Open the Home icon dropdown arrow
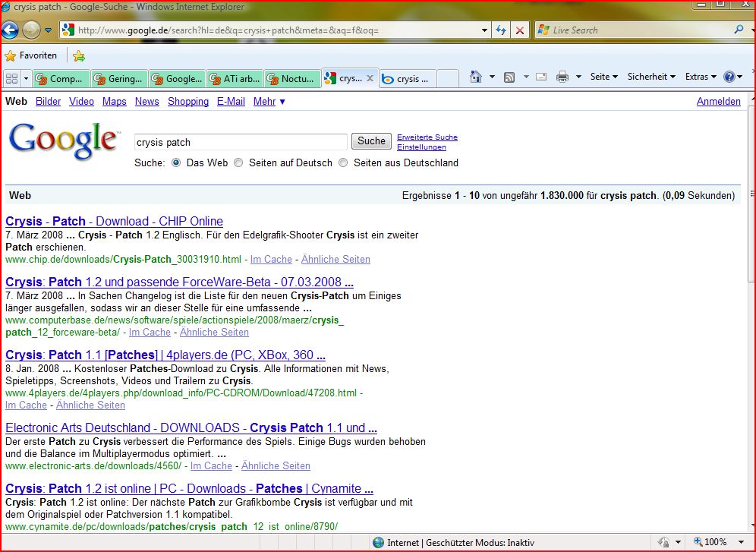 pos(492,77)
